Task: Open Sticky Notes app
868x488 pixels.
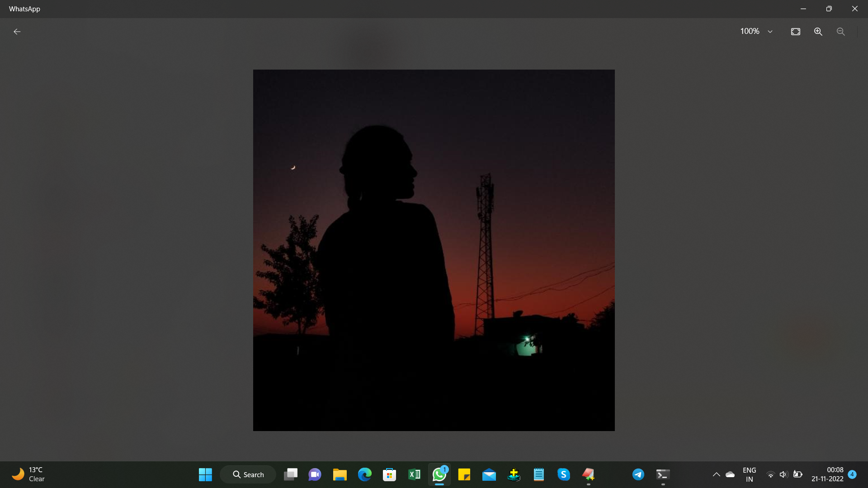Action: (464, 474)
